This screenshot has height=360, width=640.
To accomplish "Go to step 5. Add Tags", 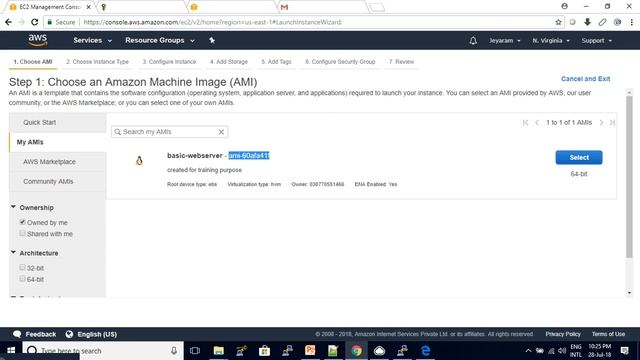I will [x=276, y=62].
